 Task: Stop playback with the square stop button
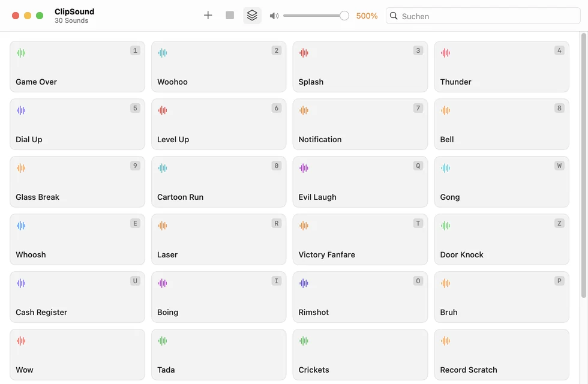pos(230,16)
